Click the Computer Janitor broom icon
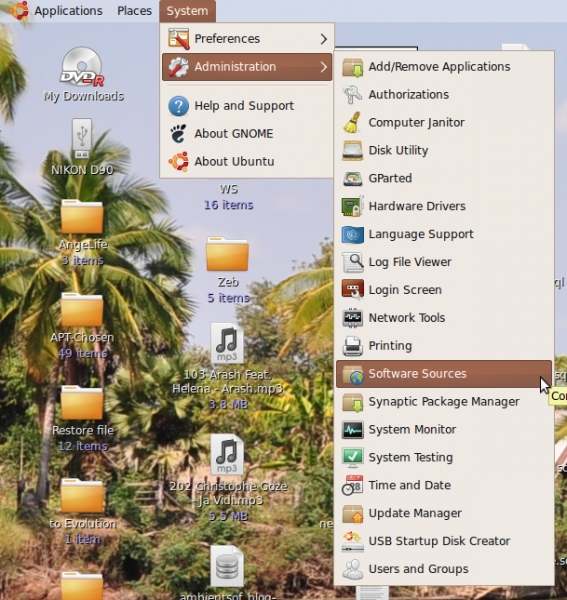 coord(352,122)
